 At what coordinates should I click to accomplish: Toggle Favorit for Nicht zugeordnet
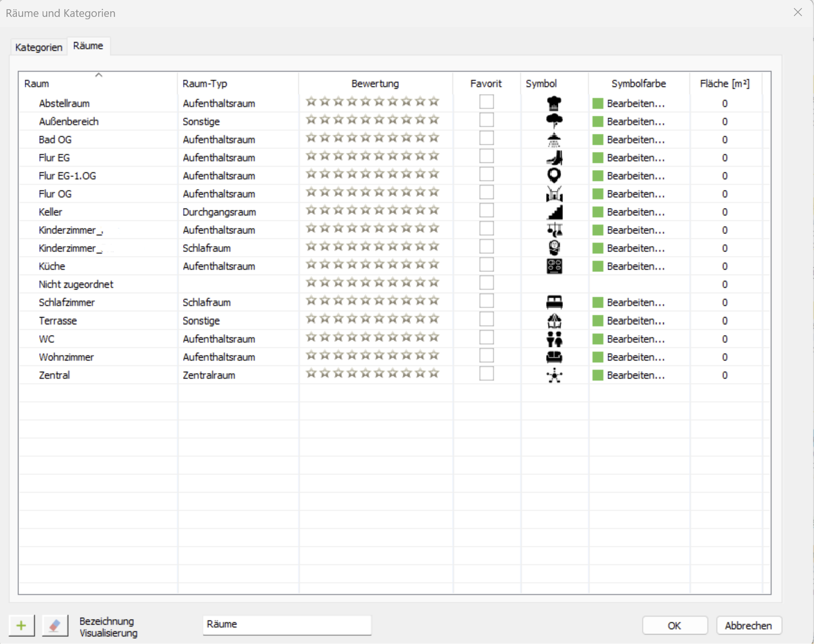coord(486,283)
